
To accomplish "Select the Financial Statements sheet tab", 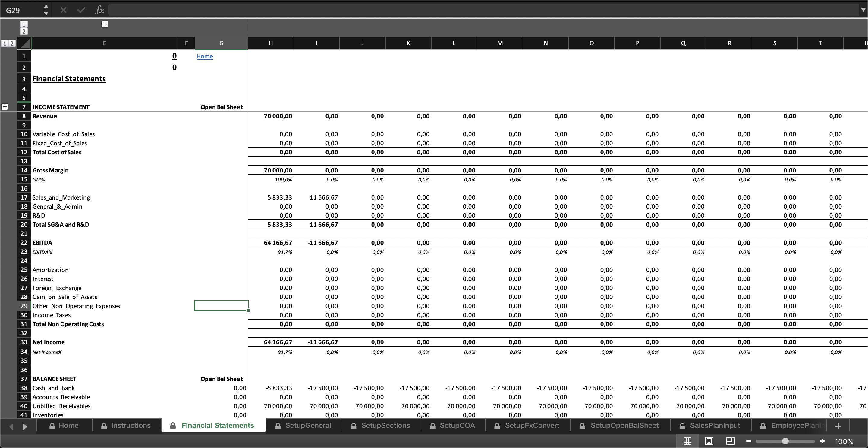I will pyautogui.click(x=213, y=425).
